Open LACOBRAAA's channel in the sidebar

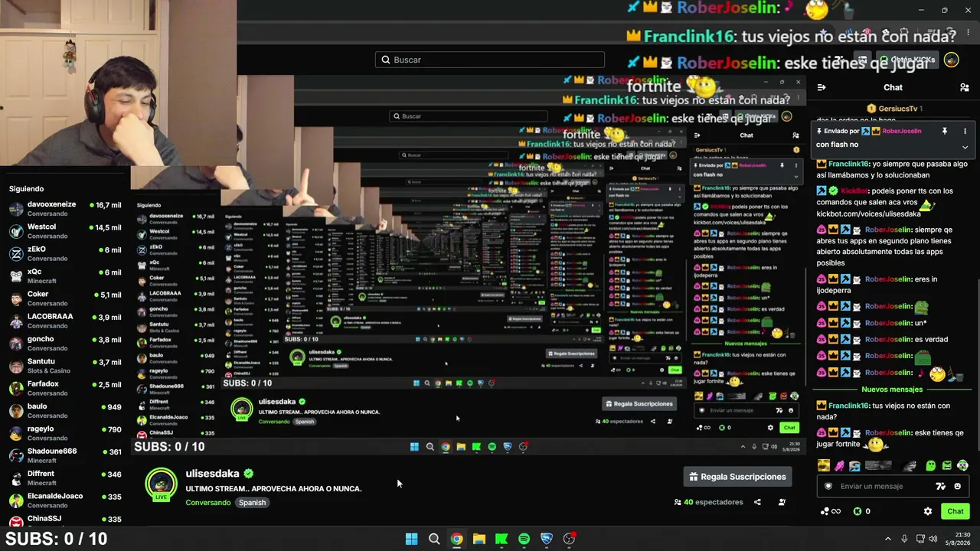click(x=65, y=321)
